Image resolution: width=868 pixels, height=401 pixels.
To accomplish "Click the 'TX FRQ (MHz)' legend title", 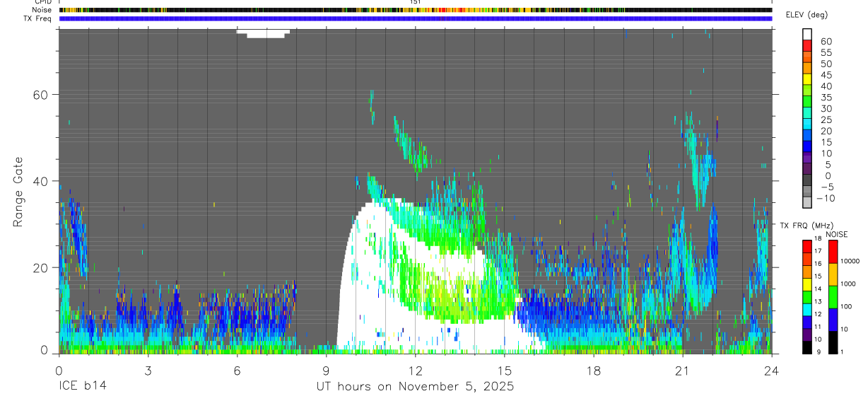I will point(806,225).
